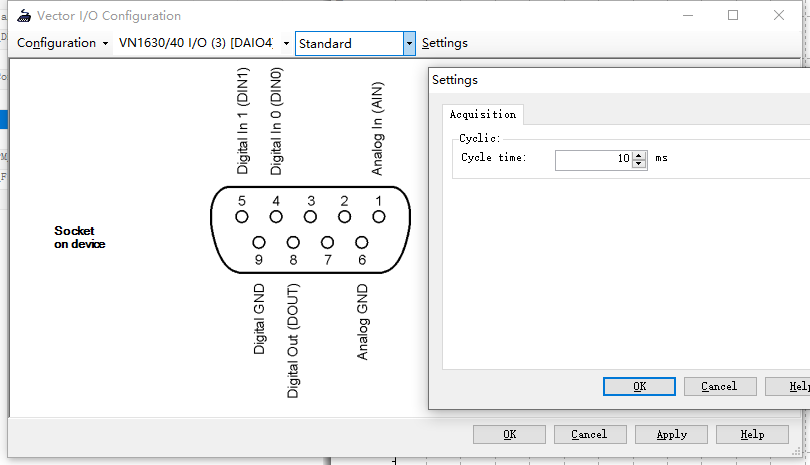Increase cycle time with up spinner
Viewport: 810px width, 465px height.
[x=640, y=156]
